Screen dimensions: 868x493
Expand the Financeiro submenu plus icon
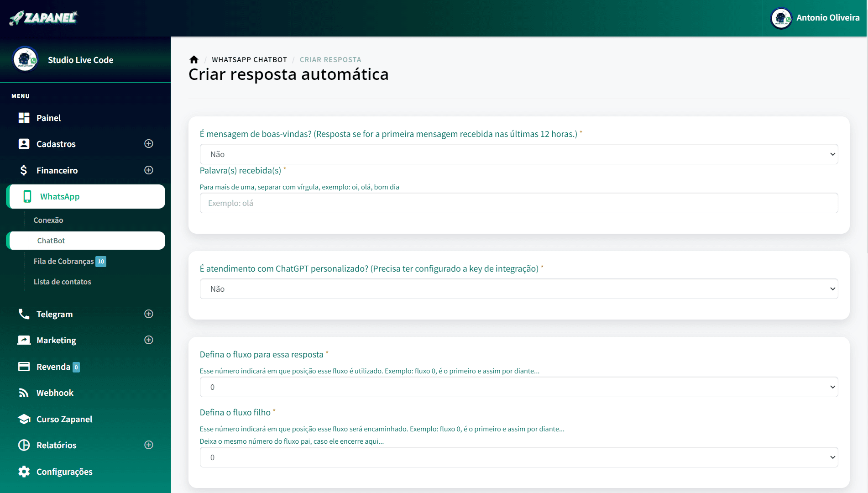coord(149,170)
